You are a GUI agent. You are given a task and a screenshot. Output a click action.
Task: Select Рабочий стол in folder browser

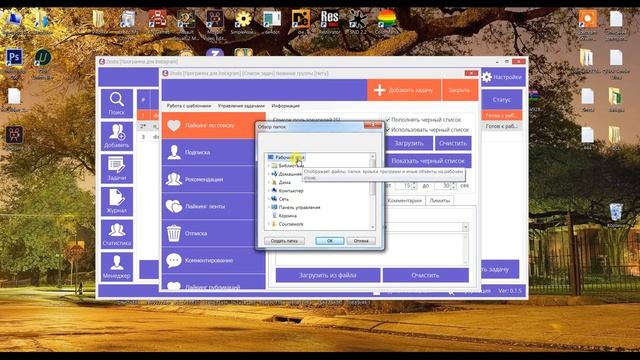pos(289,157)
